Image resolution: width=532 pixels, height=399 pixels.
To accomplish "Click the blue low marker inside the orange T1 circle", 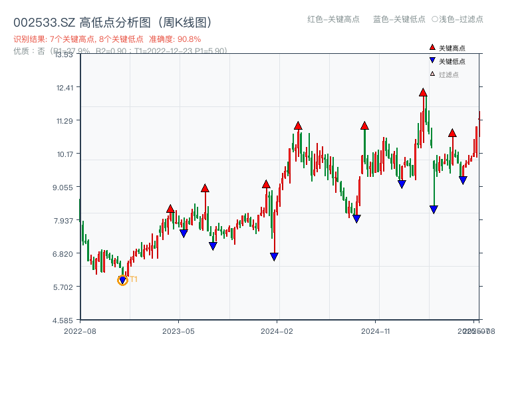I will point(123,280).
